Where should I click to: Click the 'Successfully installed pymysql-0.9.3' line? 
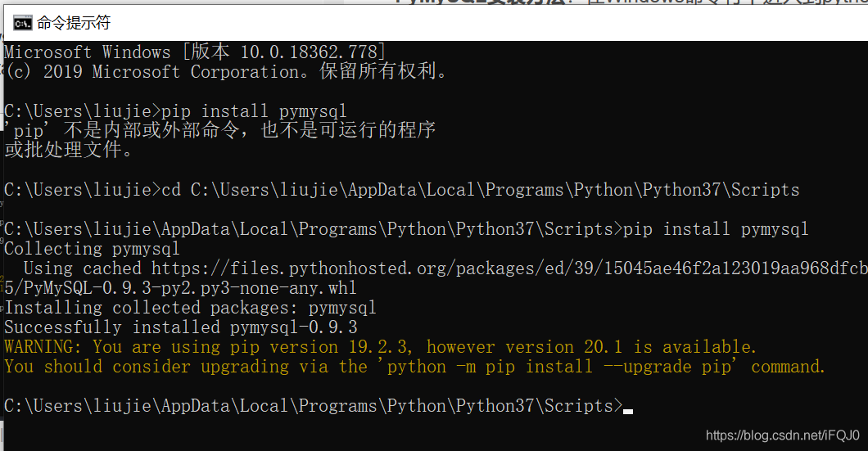coord(181,327)
